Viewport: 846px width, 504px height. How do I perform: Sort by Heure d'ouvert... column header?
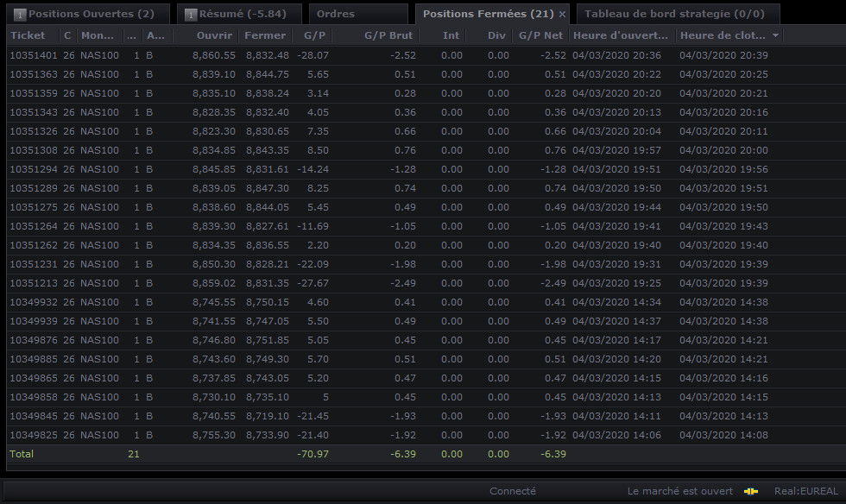622,35
